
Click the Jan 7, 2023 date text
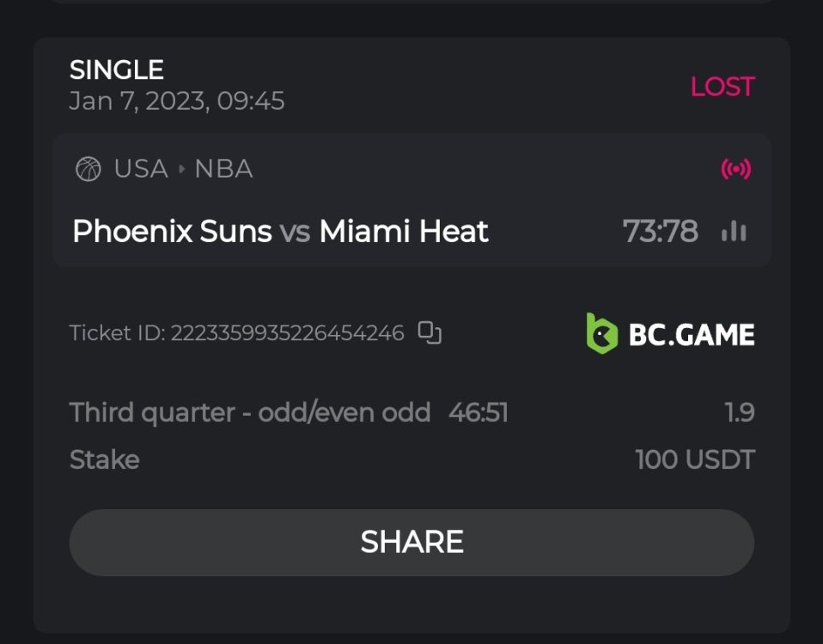click(176, 101)
